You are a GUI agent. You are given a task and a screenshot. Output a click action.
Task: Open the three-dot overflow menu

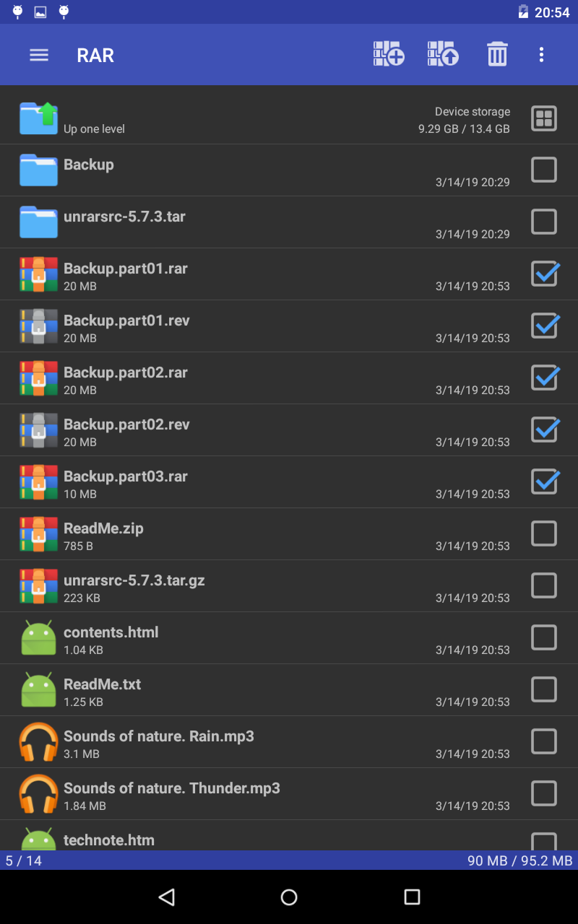(541, 55)
